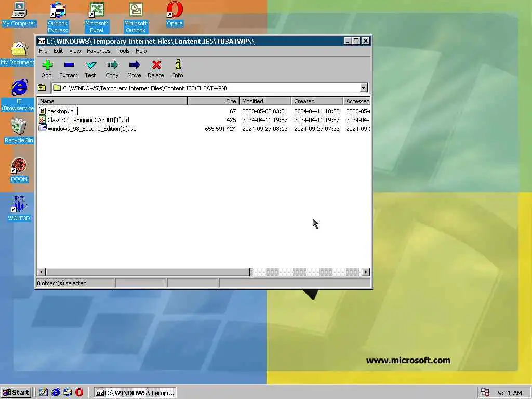Click created date 2024-04-11 19:57
532x399 pixels.
(317, 120)
